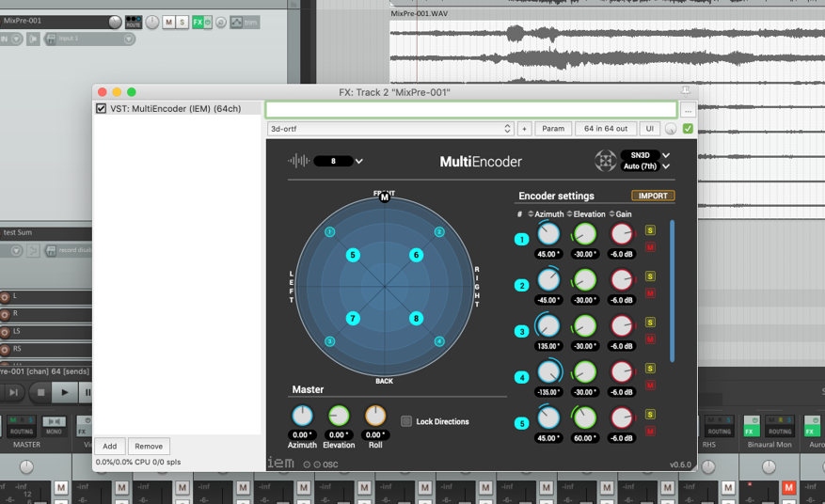Click the waveform input icon in MultiEncoder
The width and height of the screenshot is (825, 504).
[298, 161]
